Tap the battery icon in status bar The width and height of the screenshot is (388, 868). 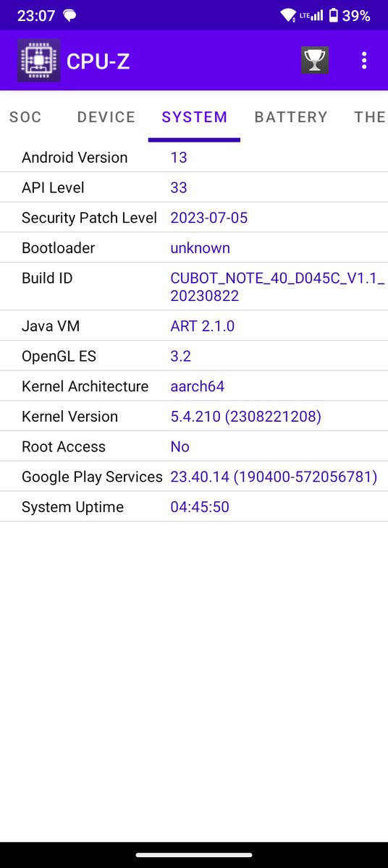334,15
